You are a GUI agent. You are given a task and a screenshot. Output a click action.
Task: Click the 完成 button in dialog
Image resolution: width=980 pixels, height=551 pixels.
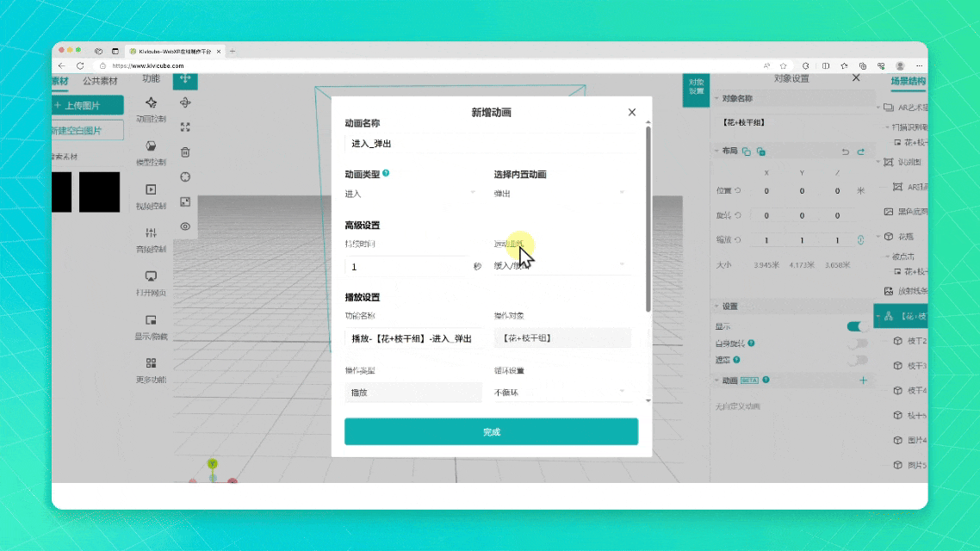click(x=491, y=432)
